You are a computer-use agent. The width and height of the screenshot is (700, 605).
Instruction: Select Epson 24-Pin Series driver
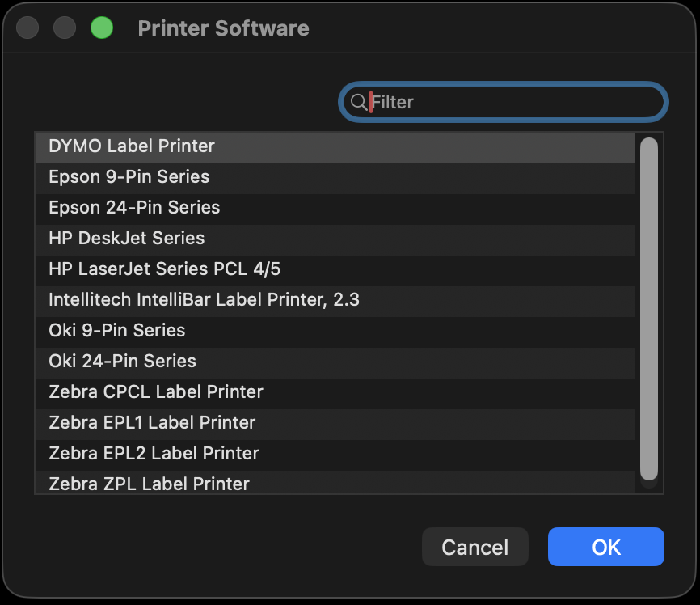coord(134,208)
